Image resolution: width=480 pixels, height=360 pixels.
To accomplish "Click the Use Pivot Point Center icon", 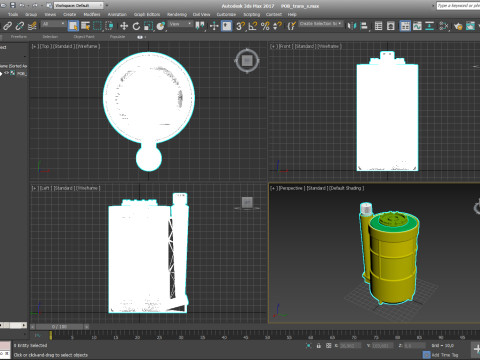I will [x=200, y=26].
